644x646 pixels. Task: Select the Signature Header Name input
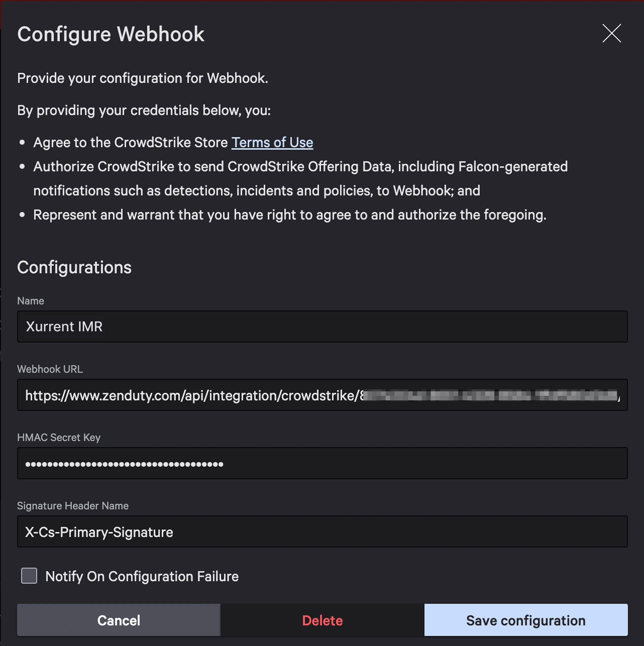[322, 532]
